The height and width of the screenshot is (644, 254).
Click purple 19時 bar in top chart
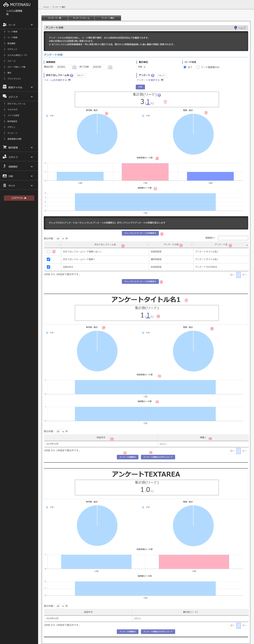(210, 176)
